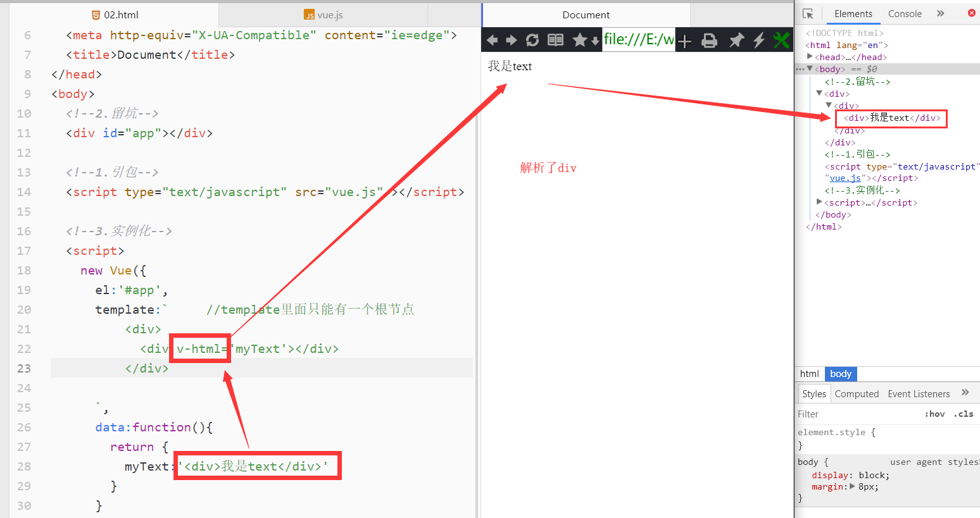Reload the preview page

[x=532, y=40]
